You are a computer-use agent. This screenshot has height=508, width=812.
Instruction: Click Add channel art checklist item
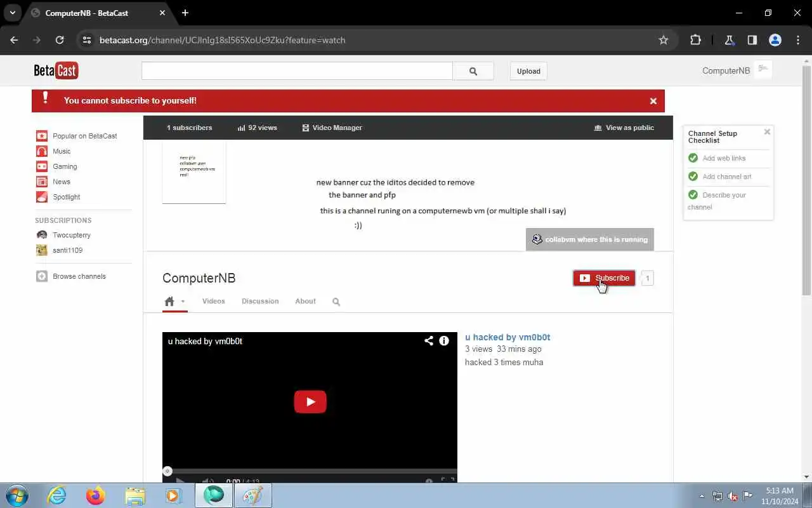click(x=727, y=177)
